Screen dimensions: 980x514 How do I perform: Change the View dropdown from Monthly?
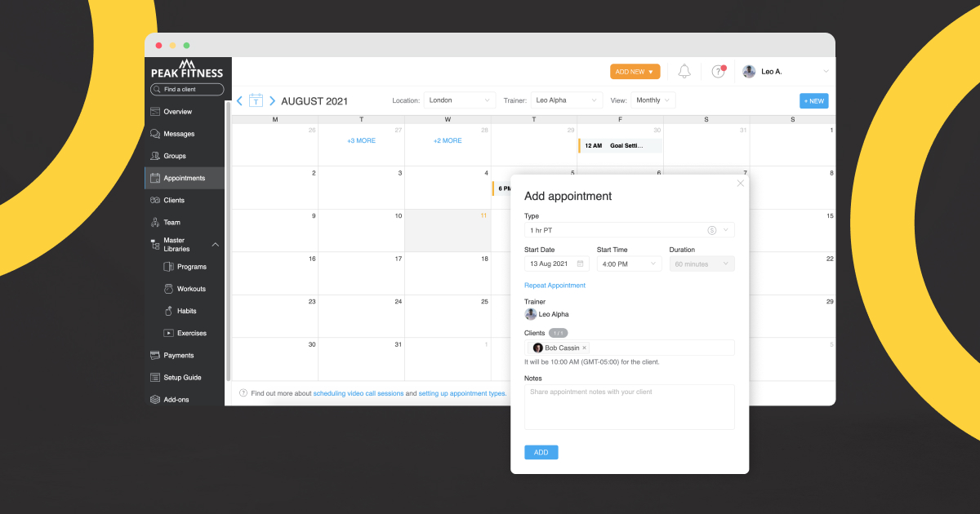coord(653,100)
